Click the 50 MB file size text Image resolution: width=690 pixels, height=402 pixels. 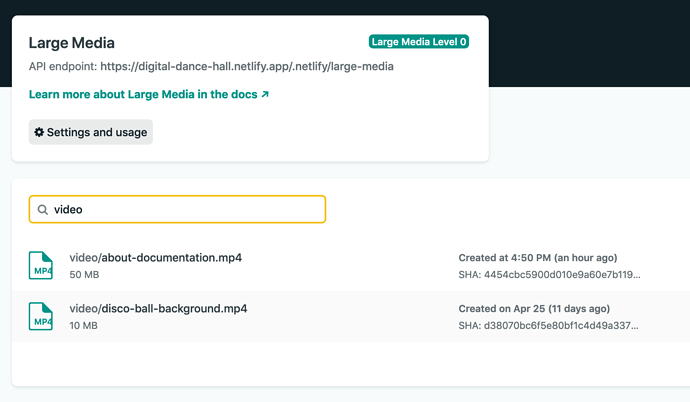tap(83, 274)
